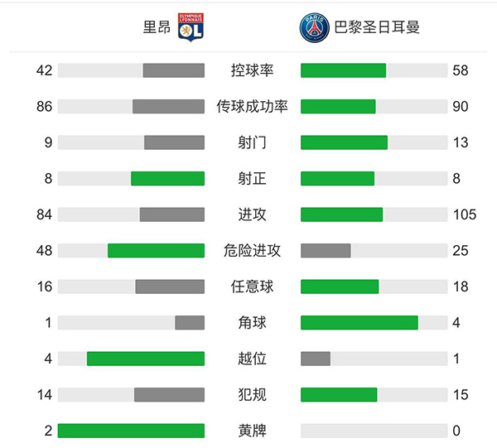Click Lyon's 犯规 value 14
This screenshot has height=448, width=497.
45,395
